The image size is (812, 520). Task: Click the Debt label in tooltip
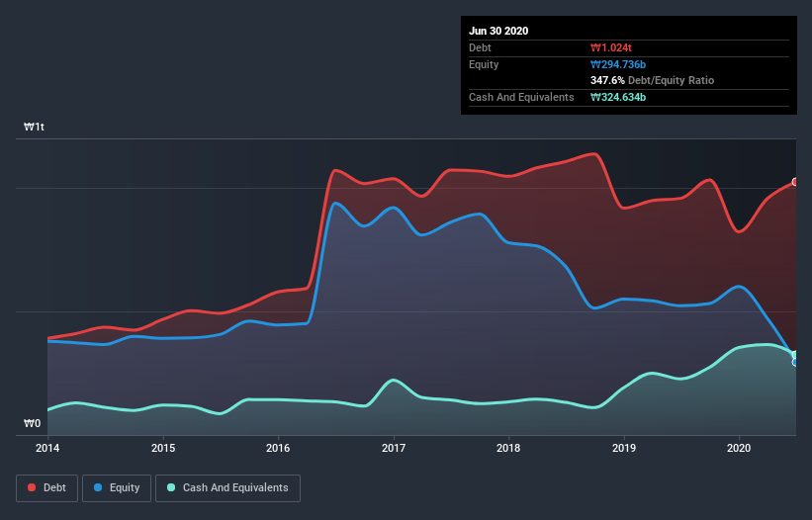click(480, 47)
